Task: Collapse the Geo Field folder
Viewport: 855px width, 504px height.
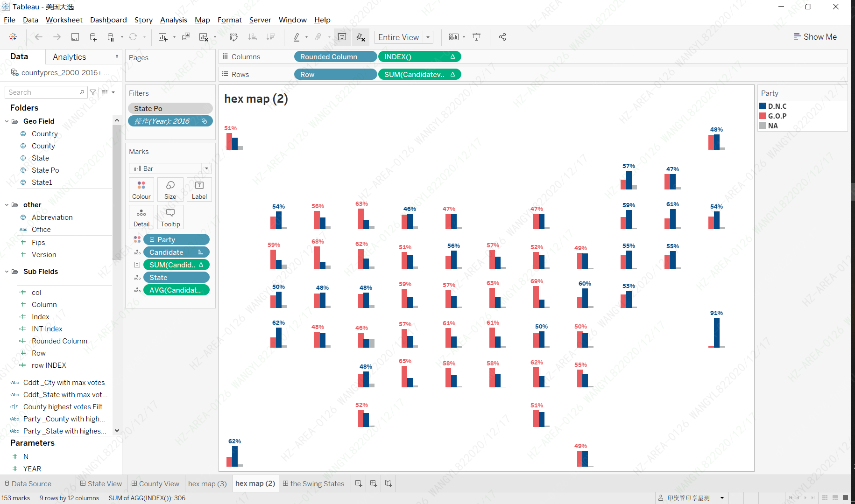Action: (7, 121)
